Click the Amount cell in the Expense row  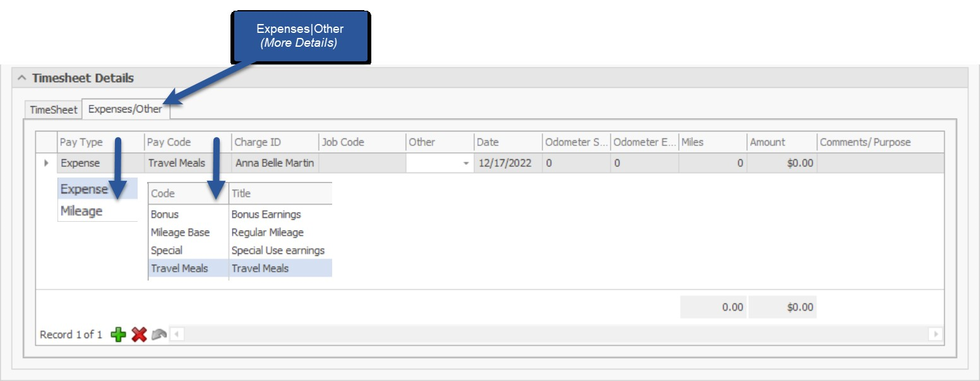click(781, 163)
